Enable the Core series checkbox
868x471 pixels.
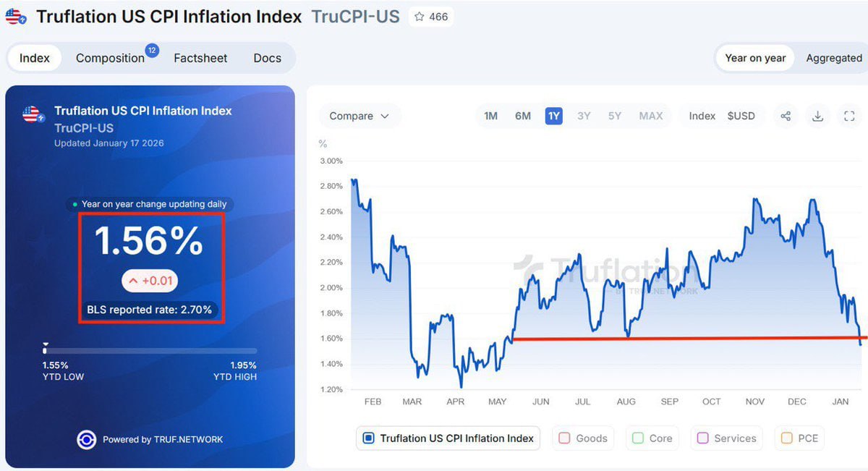tap(638, 438)
